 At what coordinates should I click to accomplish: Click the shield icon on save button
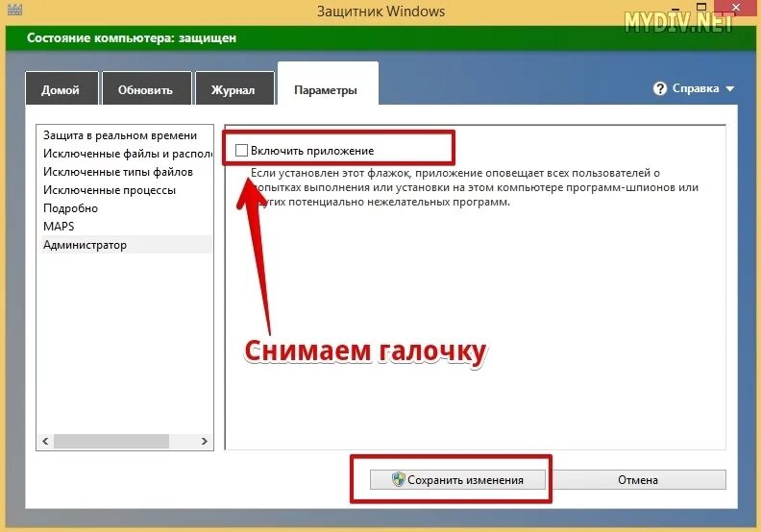coord(398,479)
